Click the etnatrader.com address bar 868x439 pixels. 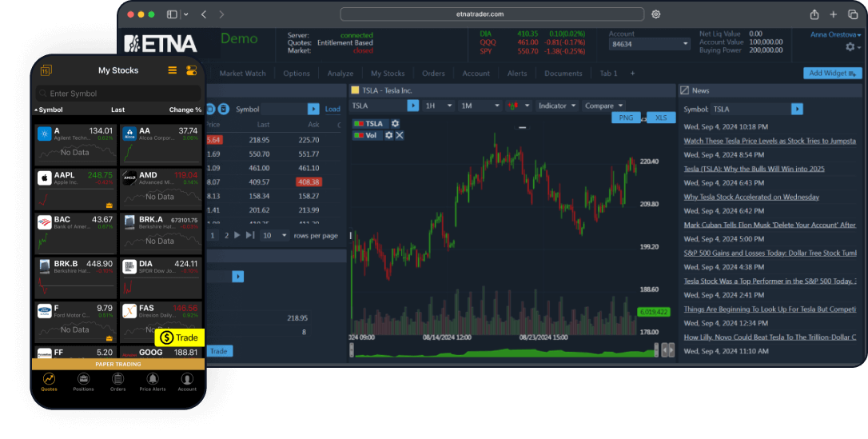click(492, 14)
